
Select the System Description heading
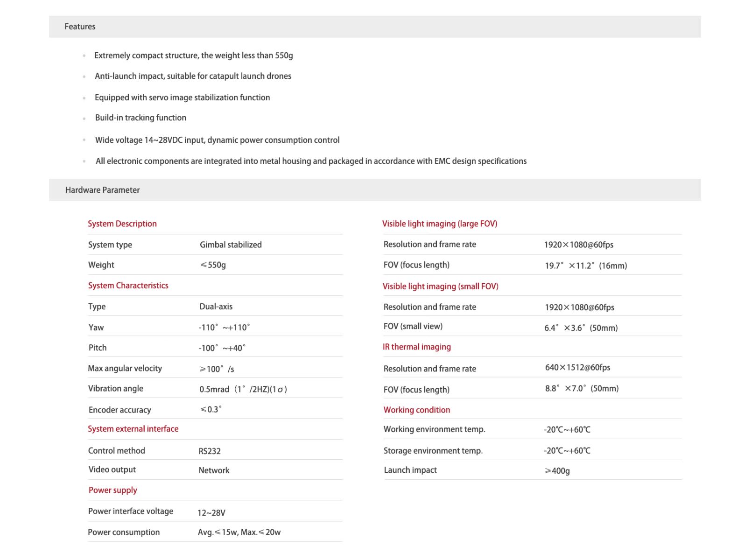122,224
